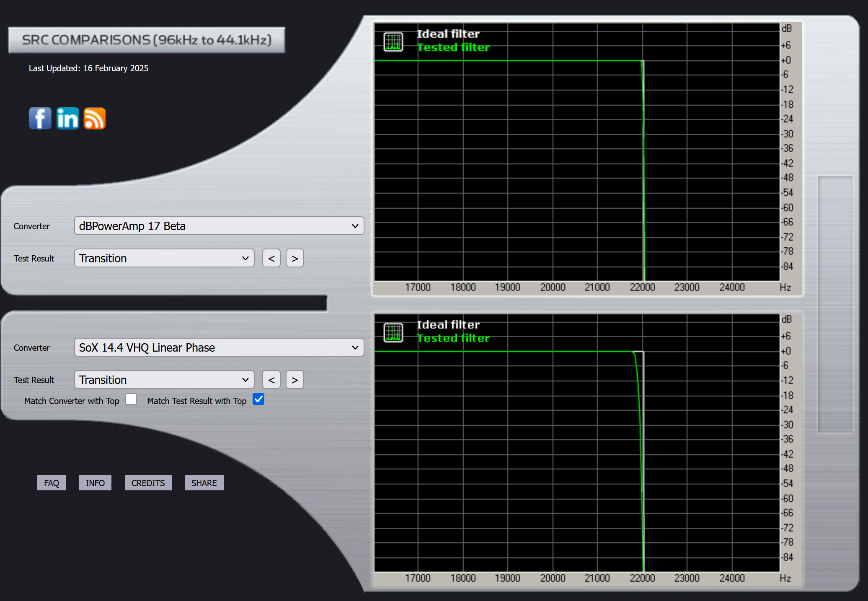Open the bottom Test Result Transition dropdown
The height and width of the screenshot is (601, 868).
point(164,380)
